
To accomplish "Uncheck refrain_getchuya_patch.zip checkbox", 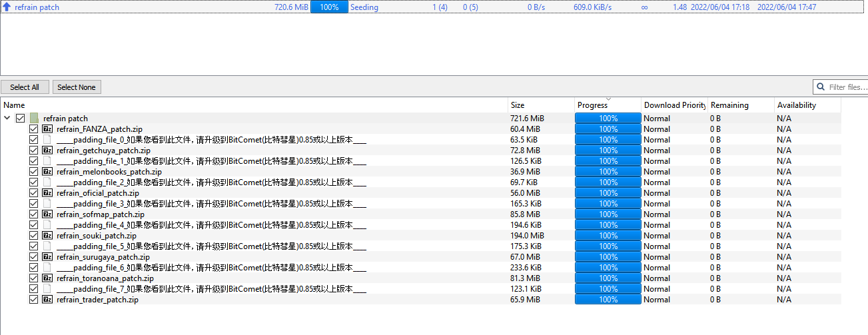I will [x=34, y=151].
